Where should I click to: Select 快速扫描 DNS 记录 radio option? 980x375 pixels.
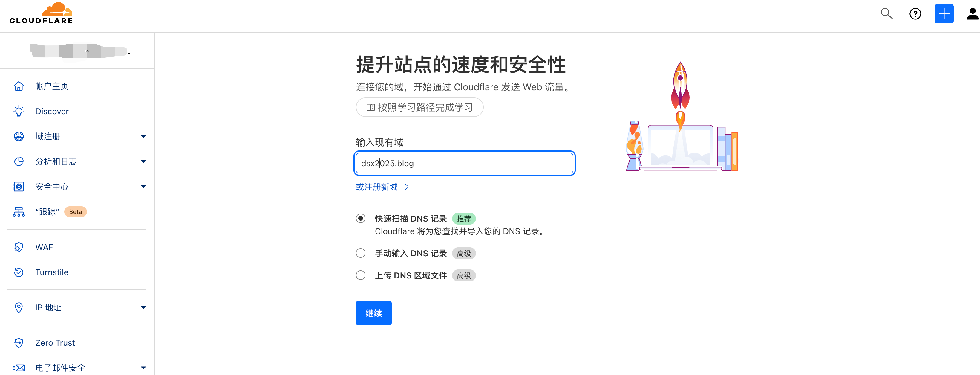point(360,218)
